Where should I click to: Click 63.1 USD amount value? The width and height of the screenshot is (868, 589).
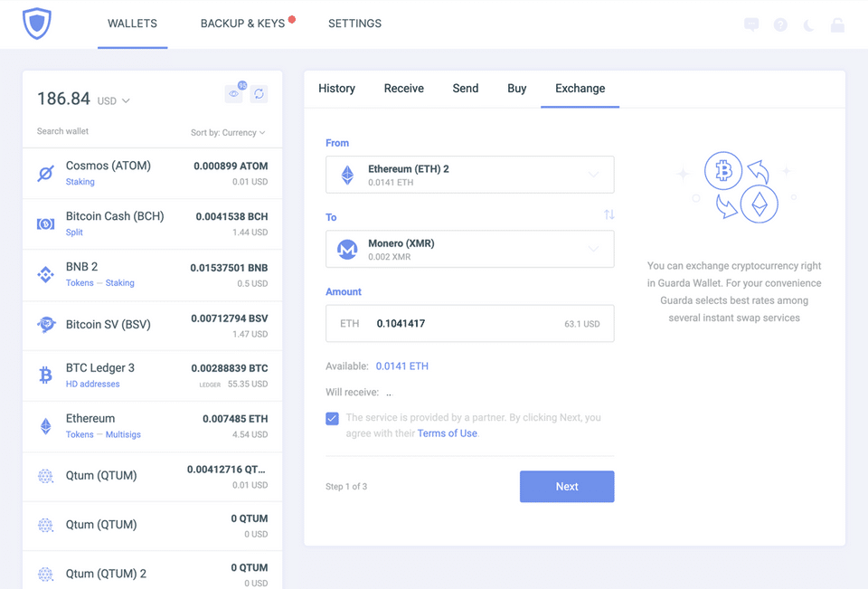click(581, 324)
